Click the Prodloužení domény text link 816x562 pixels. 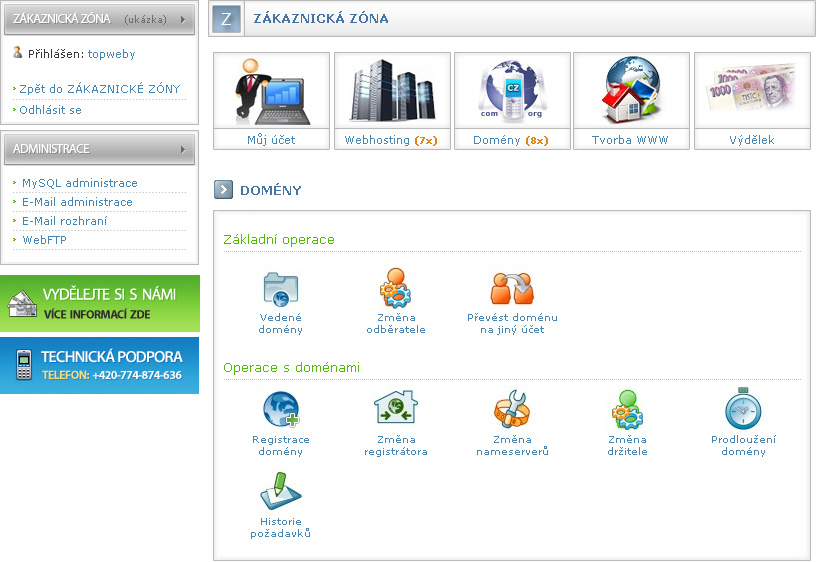[x=743, y=445]
